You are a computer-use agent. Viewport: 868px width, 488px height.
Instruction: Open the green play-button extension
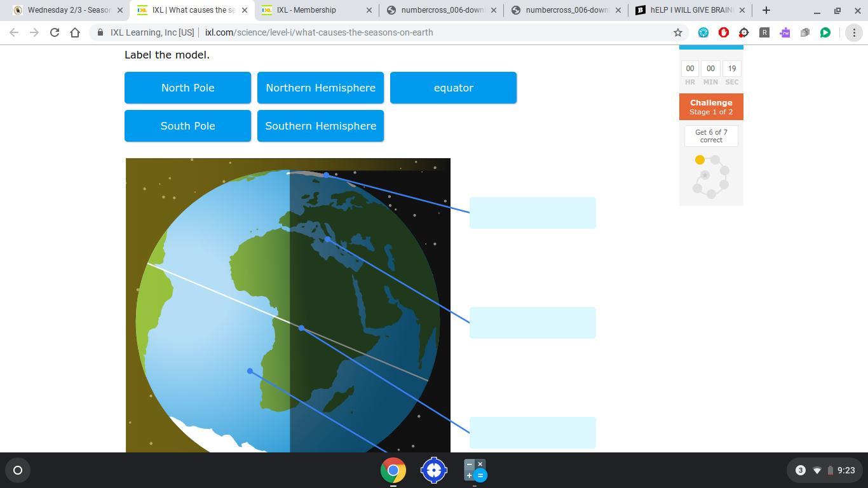825,32
